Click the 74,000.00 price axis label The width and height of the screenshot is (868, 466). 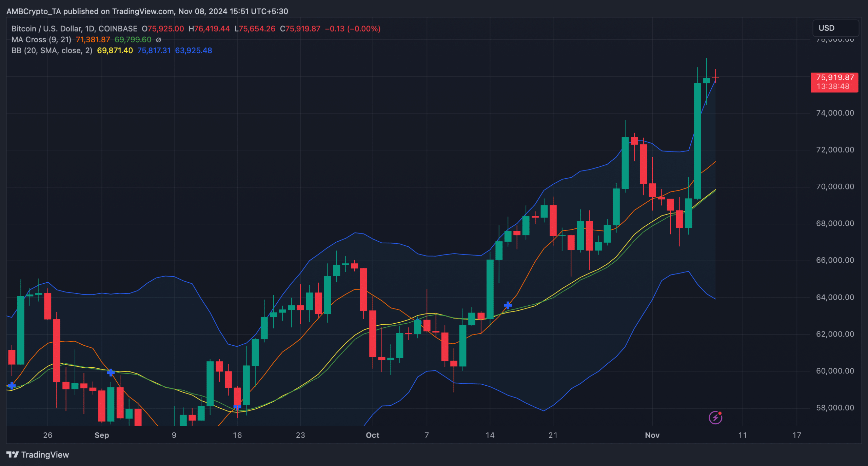coord(835,113)
